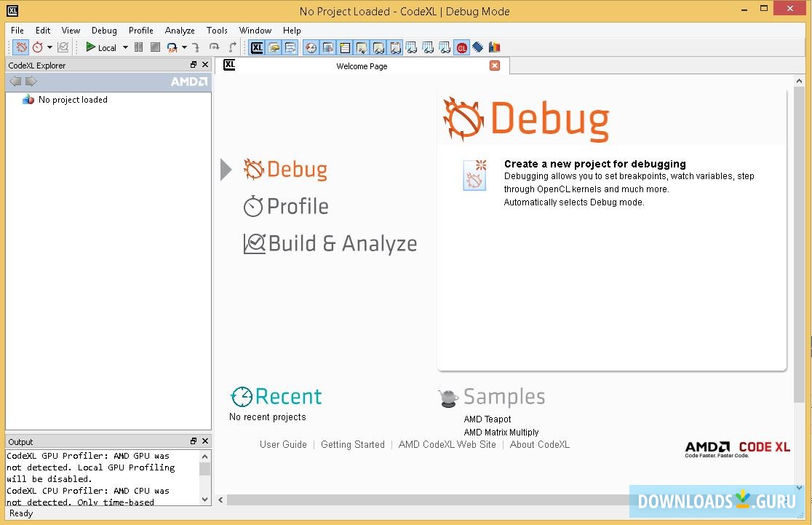Viewport: 812px width, 525px height.
Task: Click the colored bar chart statistics toolbar icon
Action: tap(495, 47)
